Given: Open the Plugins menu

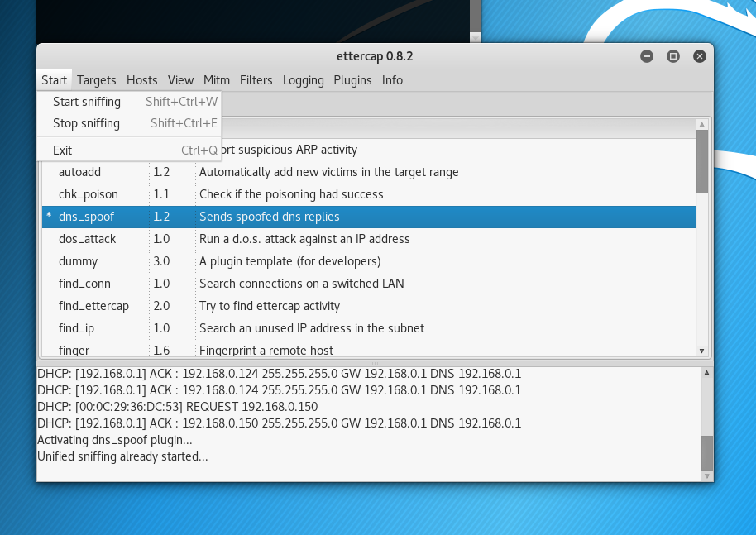Looking at the screenshot, I should click(352, 80).
